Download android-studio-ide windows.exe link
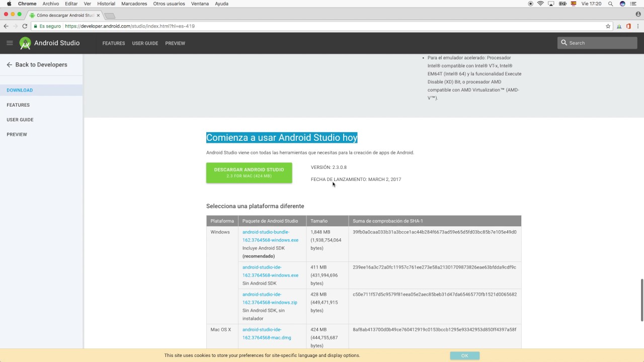This screenshot has height=362, width=644. pyautogui.click(x=270, y=271)
